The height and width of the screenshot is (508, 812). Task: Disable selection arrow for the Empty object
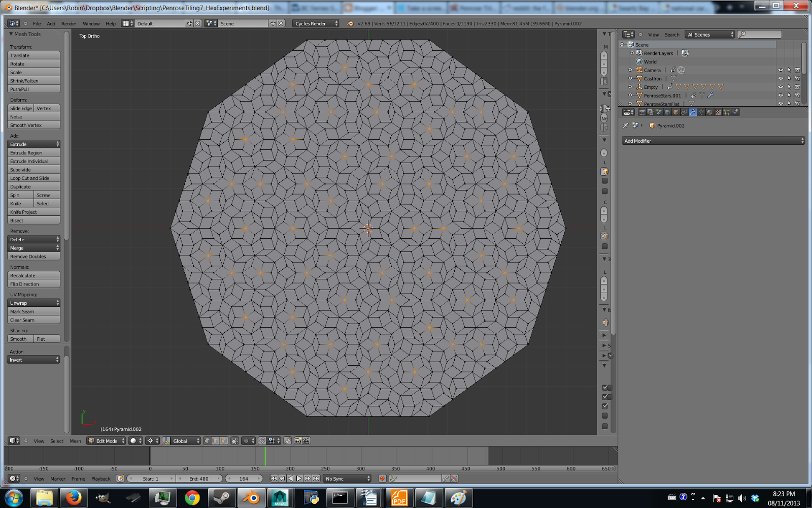pyautogui.click(x=788, y=87)
